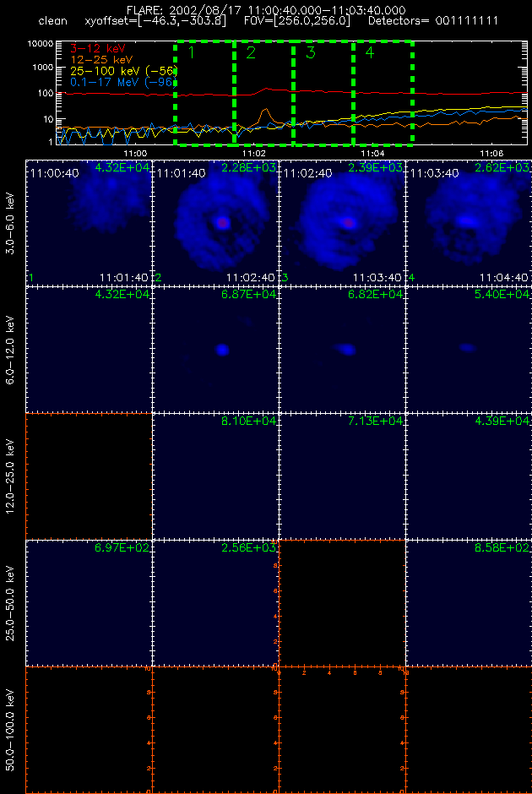Click the 2.56E+03 peak value
This screenshot has height=794, width=532.
248,548
